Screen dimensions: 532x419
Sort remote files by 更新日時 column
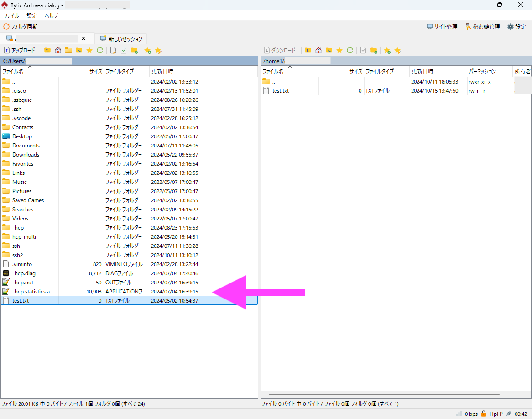tap(422, 72)
